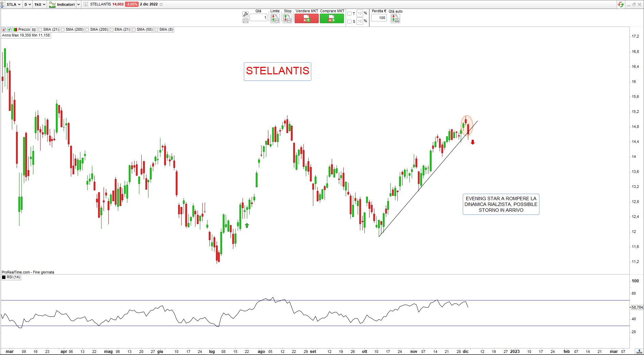644x355 pixels.
Task: Expand the D timeframe dropdown
Action: [28, 4]
